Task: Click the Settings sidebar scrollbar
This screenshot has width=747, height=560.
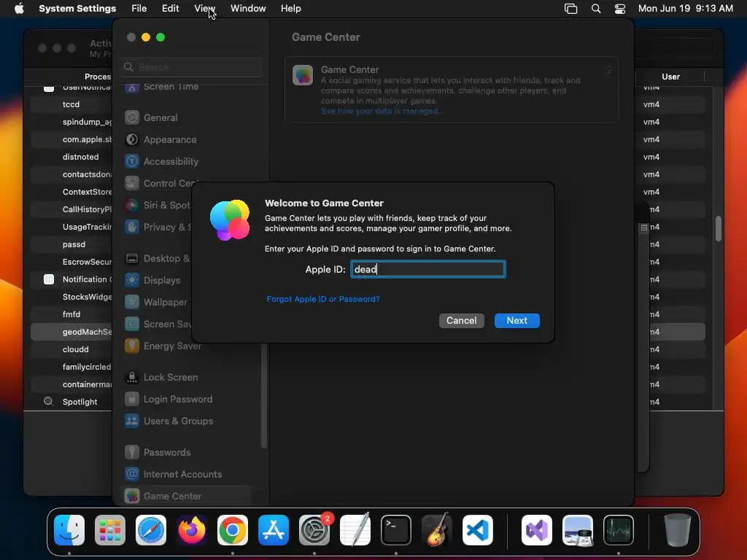Action: pos(264,395)
